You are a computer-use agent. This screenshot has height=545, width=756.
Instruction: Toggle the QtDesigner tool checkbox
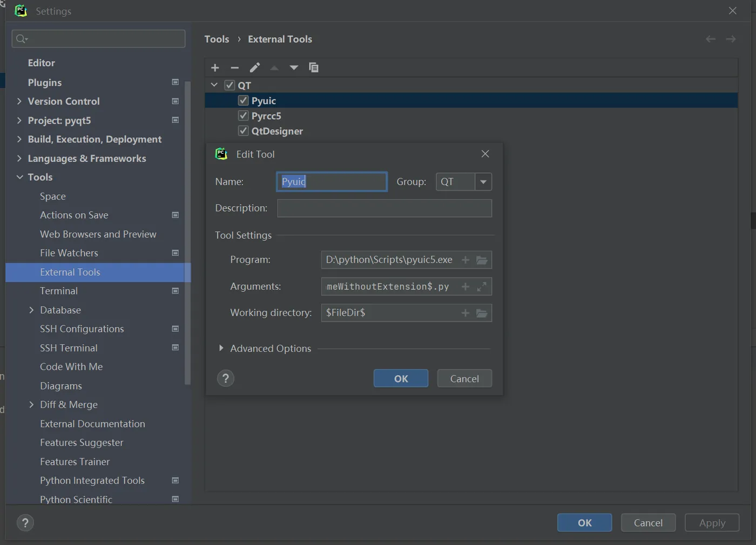243,131
